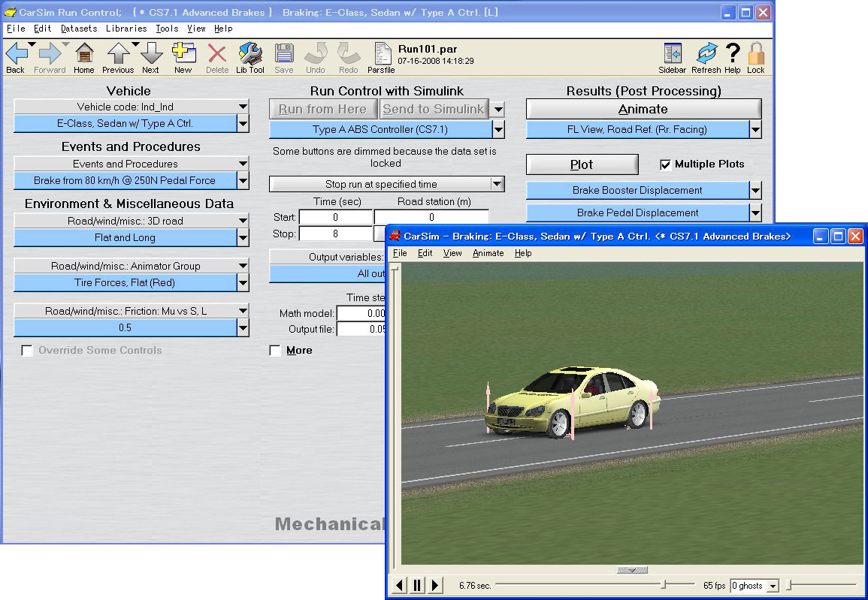Open the Animate menu in animator window

pos(488,253)
